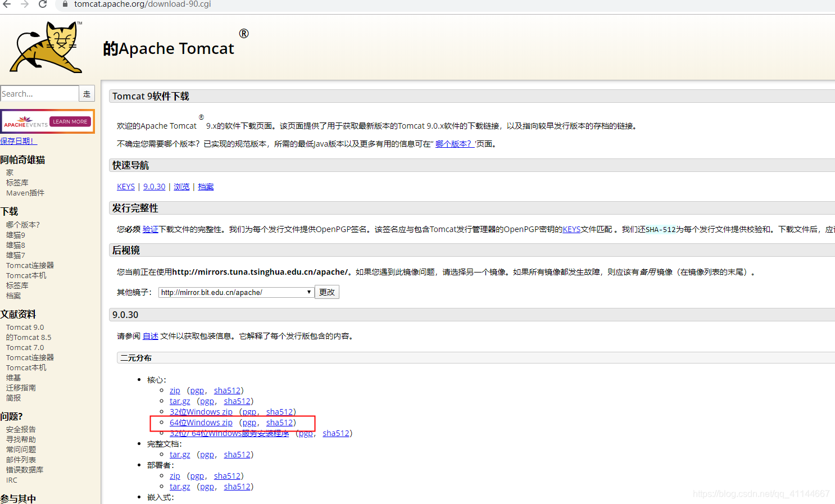
Task: Open 常问问题 sidebar link
Action: [21, 449]
